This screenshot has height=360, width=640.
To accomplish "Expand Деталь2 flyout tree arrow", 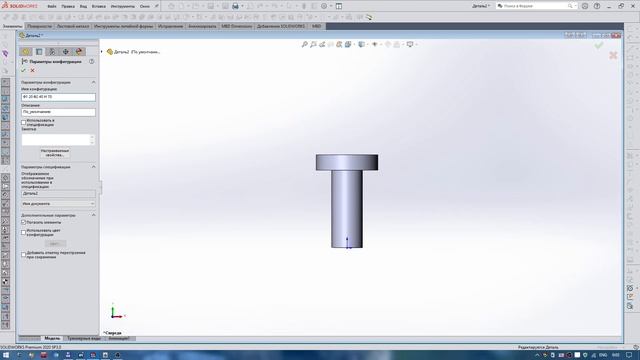I will (x=102, y=52).
